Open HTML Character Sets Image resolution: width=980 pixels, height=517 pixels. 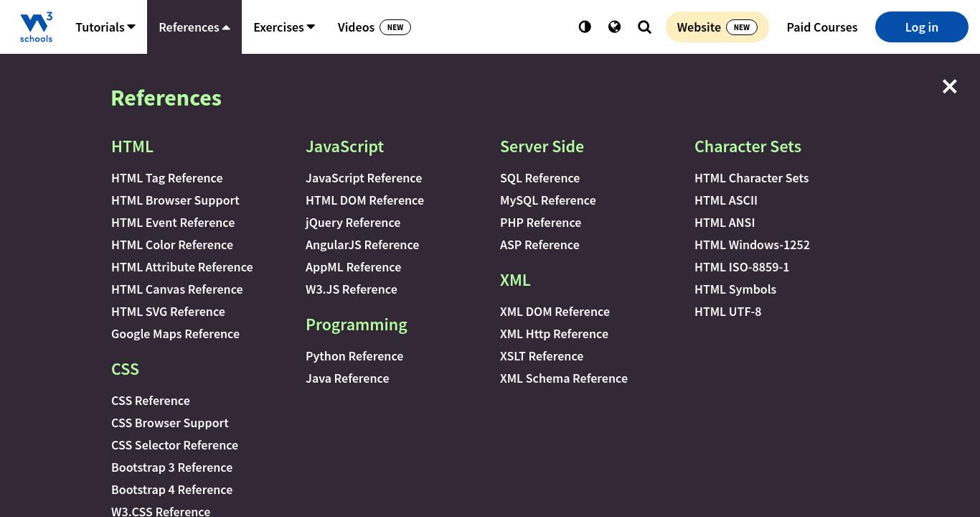(x=751, y=178)
